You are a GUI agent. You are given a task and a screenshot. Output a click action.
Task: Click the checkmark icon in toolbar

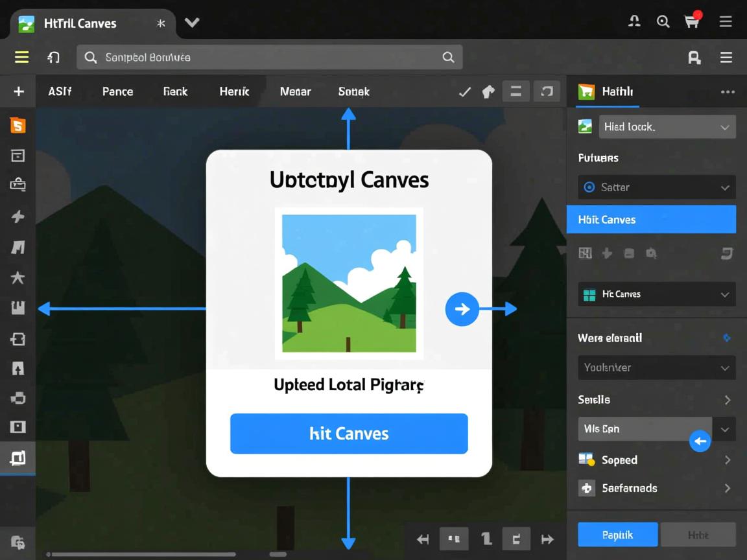tap(464, 92)
